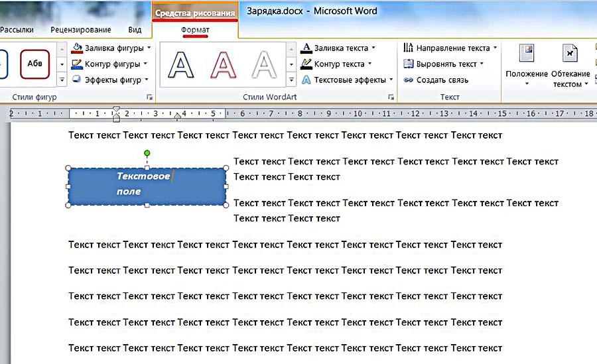Click the Text Direction icon
Image resolution: width=597 pixels, height=364 pixels.
[x=408, y=48]
